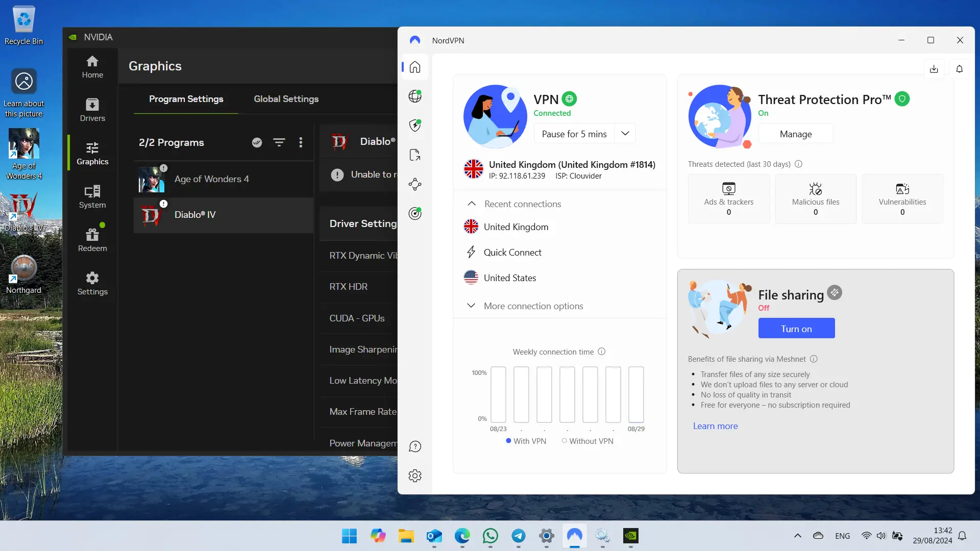This screenshot has height=551, width=980.
Task: Open NordVPN settings gear icon
Action: click(415, 476)
